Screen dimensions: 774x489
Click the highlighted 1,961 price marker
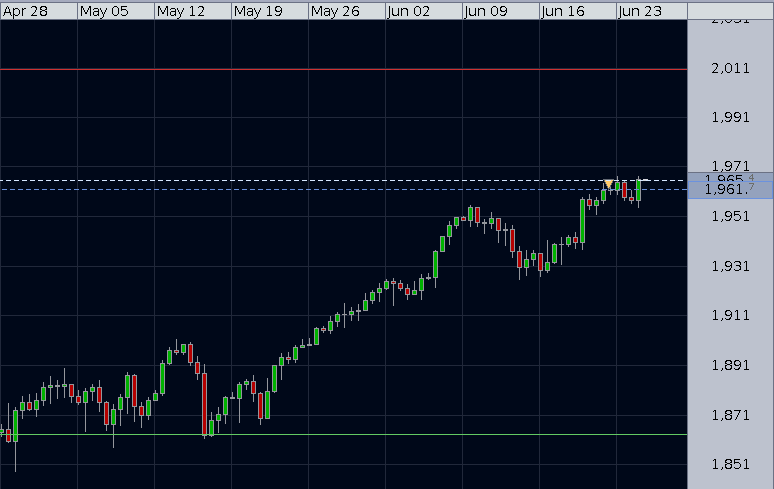(x=730, y=189)
